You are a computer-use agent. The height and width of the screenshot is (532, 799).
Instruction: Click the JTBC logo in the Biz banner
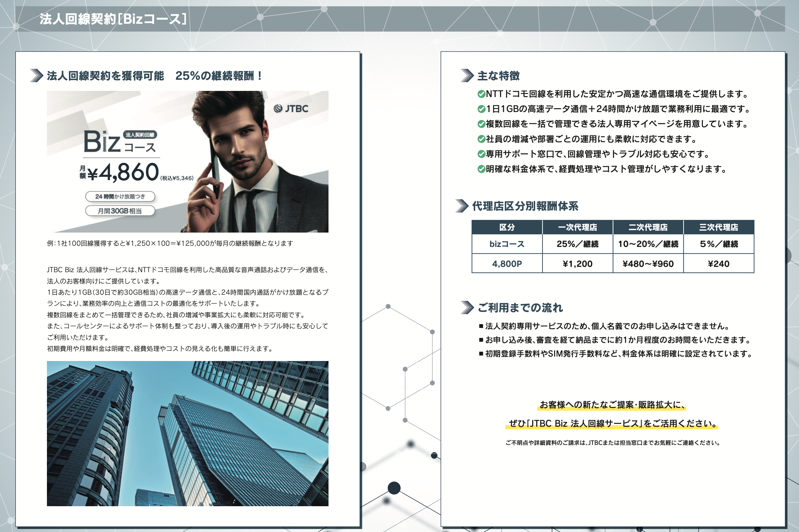click(x=291, y=109)
